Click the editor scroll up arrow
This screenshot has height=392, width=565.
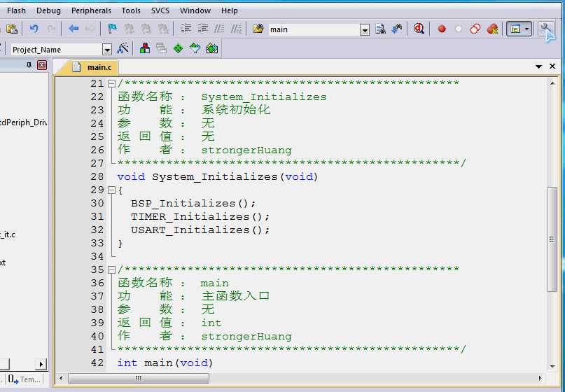(552, 83)
